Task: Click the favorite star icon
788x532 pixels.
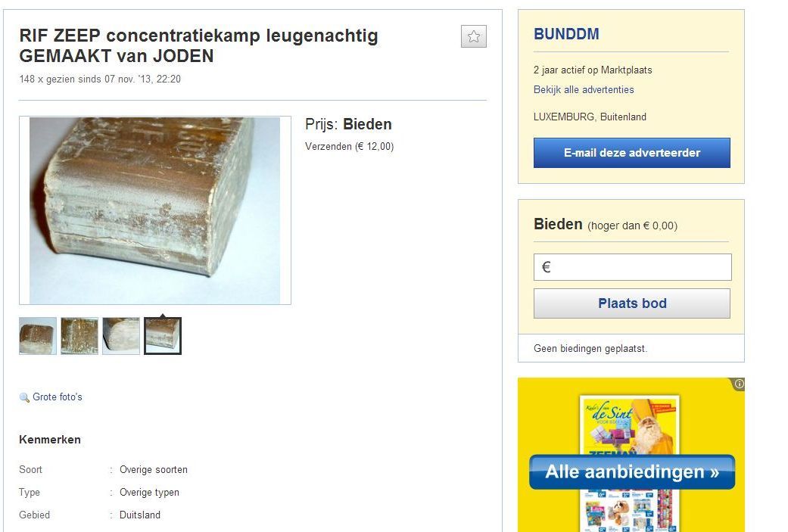Action: click(473, 36)
